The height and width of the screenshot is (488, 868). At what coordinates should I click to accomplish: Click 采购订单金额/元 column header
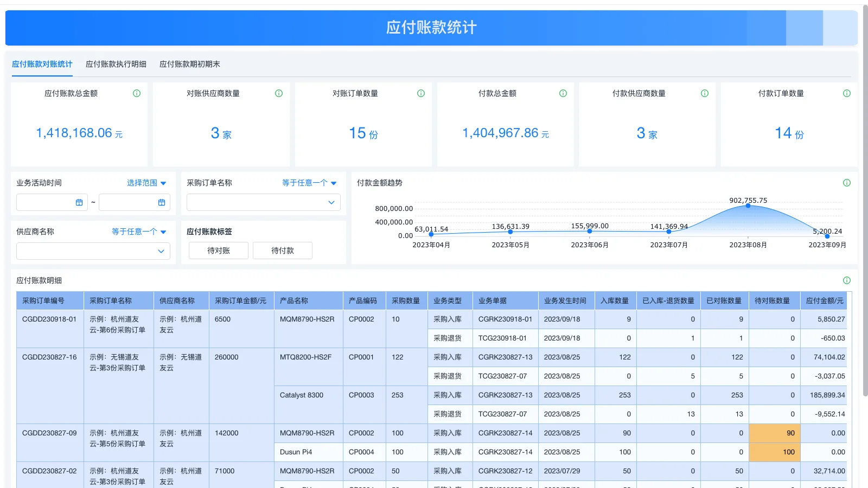pos(241,300)
